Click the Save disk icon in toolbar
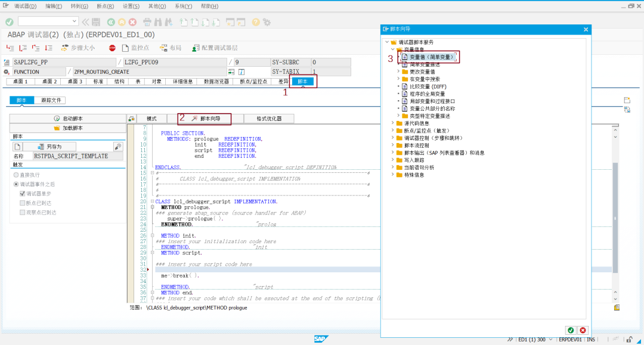 (x=96, y=22)
